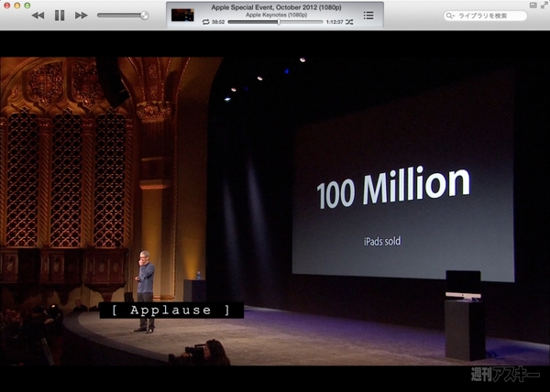Click the rewind button
Image resolution: width=550 pixels, height=392 pixels.
tap(38, 16)
